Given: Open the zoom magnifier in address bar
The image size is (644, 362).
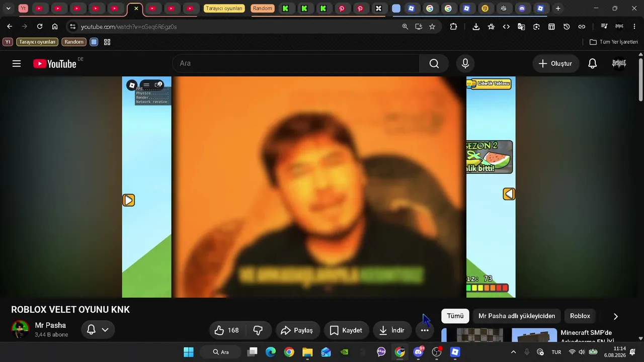Looking at the screenshot, I should (405, 27).
